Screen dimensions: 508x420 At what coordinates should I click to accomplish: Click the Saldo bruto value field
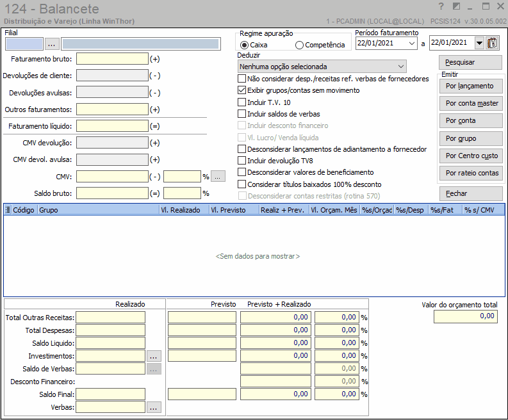click(x=112, y=193)
